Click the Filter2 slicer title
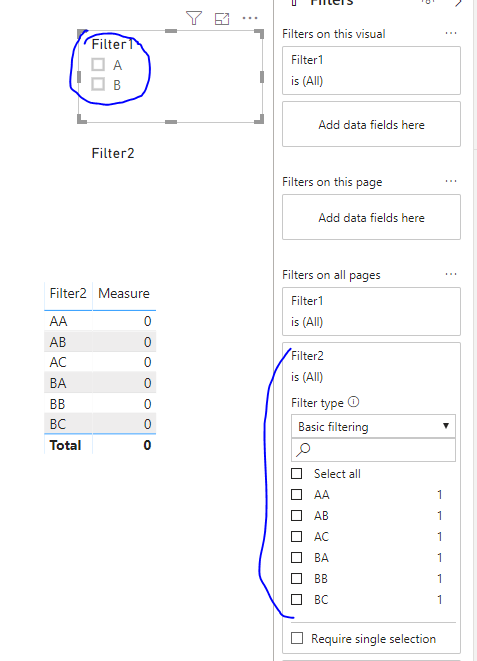 (x=113, y=153)
